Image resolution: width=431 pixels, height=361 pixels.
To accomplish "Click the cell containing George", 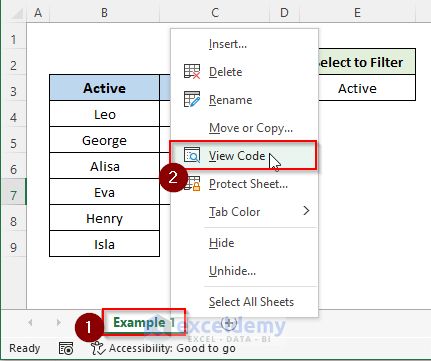I will point(104,140).
